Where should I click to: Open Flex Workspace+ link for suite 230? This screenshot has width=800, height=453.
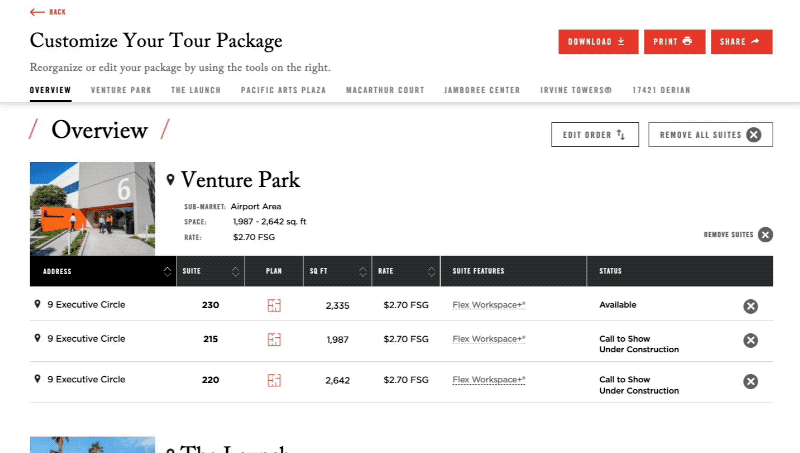tap(489, 305)
